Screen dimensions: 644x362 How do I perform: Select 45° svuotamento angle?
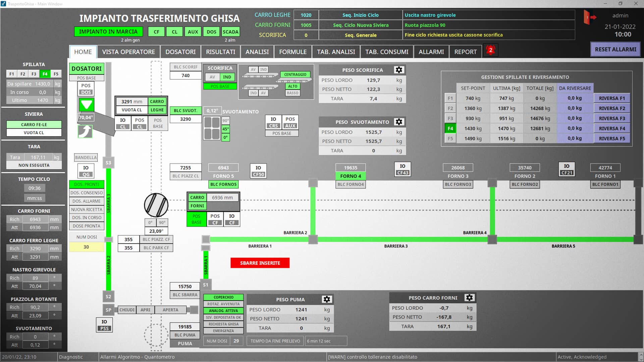point(225,129)
